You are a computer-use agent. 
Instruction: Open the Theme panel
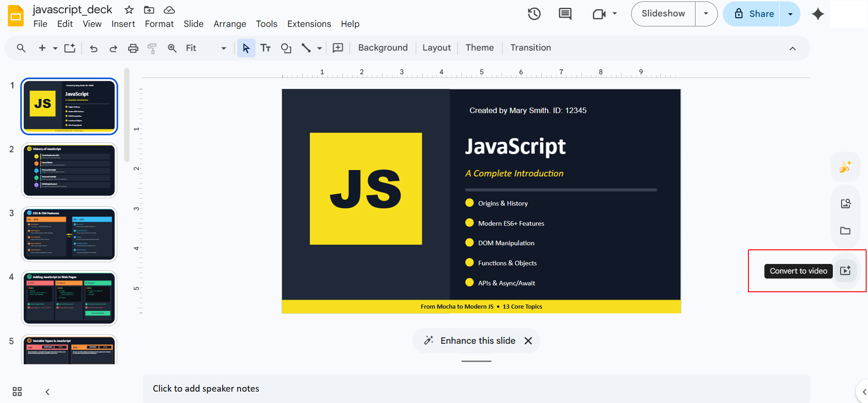480,48
